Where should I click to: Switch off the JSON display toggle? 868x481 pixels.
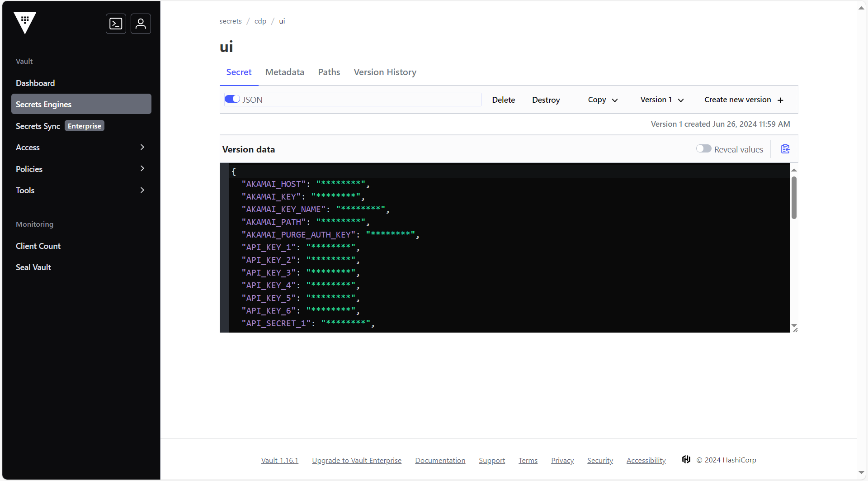click(231, 99)
